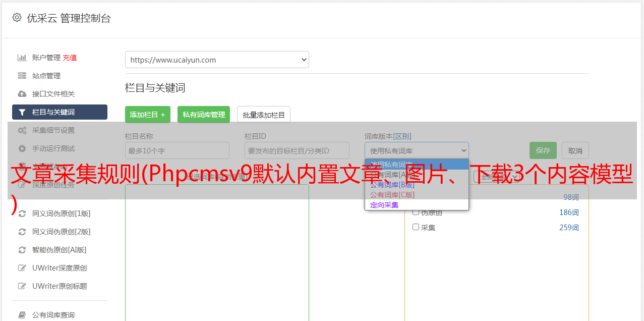Focus the 栏目名称 input field

(x=177, y=150)
